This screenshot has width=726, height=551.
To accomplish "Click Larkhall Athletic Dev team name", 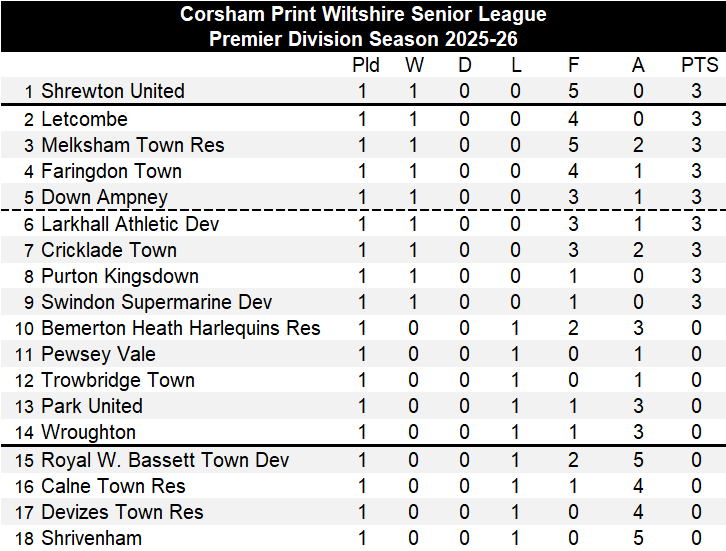I will click(x=130, y=224).
